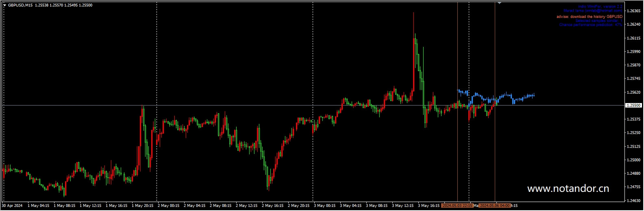Click the 'Murad Isma (wmlab@hotmail.com)' label
Screen dimensions: 644x211
pos(593,11)
